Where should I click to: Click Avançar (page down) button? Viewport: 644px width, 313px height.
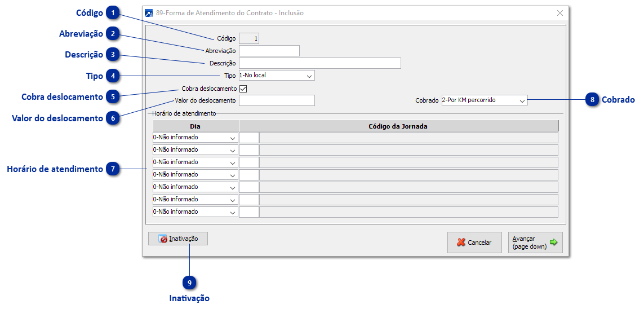pyautogui.click(x=535, y=243)
